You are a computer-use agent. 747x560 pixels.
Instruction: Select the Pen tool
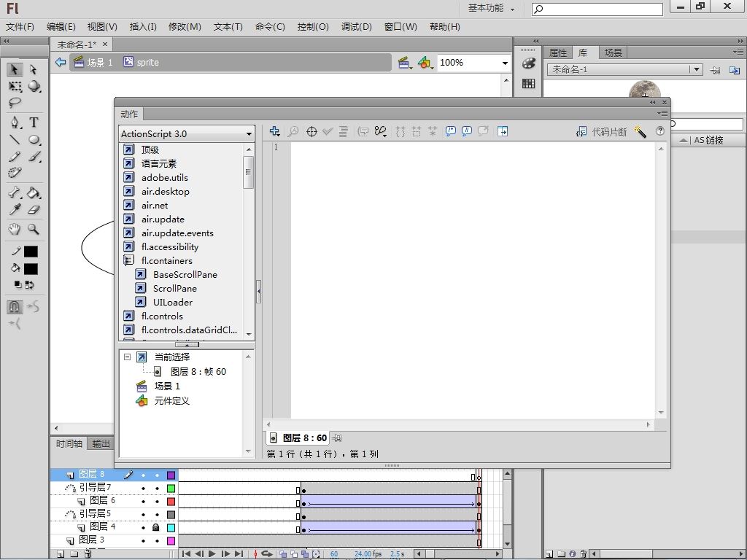coord(15,122)
